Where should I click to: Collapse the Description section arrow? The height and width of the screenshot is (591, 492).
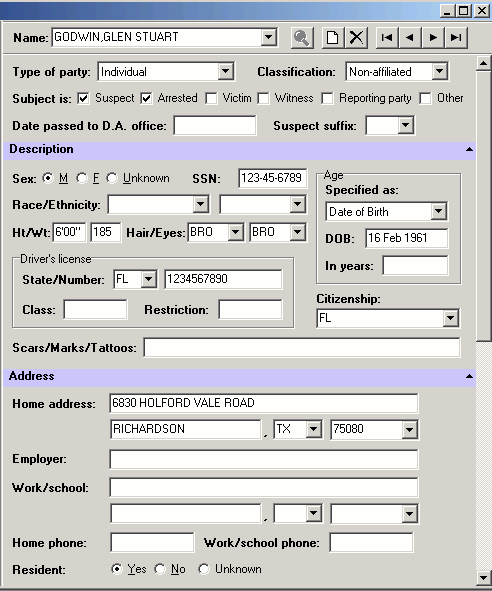point(469,149)
